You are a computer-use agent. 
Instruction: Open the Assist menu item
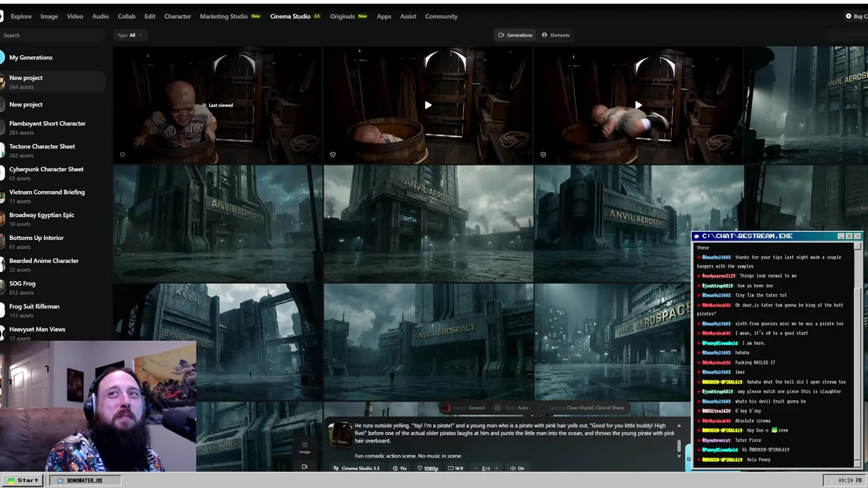pyautogui.click(x=408, y=16)
